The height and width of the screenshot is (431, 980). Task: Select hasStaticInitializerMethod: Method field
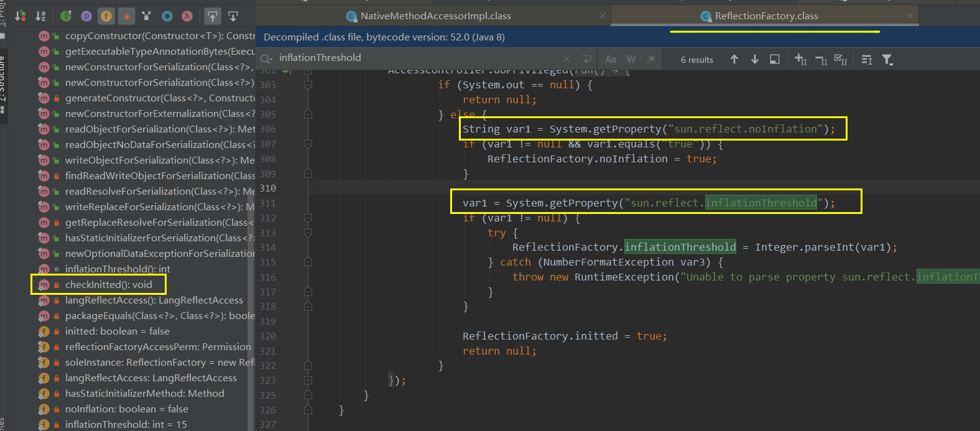144,394
